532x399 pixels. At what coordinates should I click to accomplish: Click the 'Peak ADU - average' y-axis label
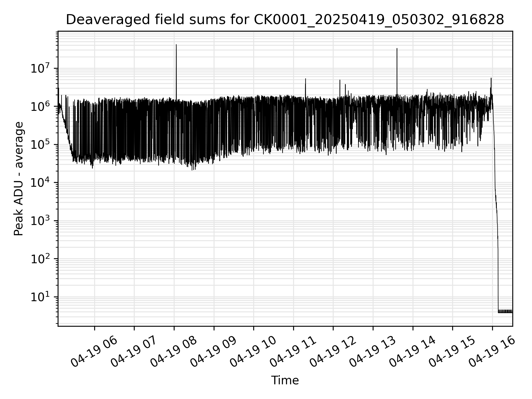tap(19, 179)
